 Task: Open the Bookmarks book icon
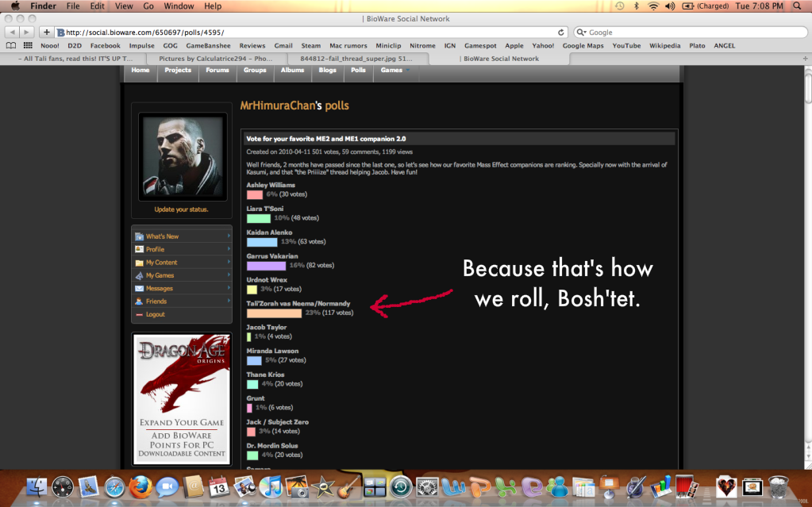(x=11, y=46)
